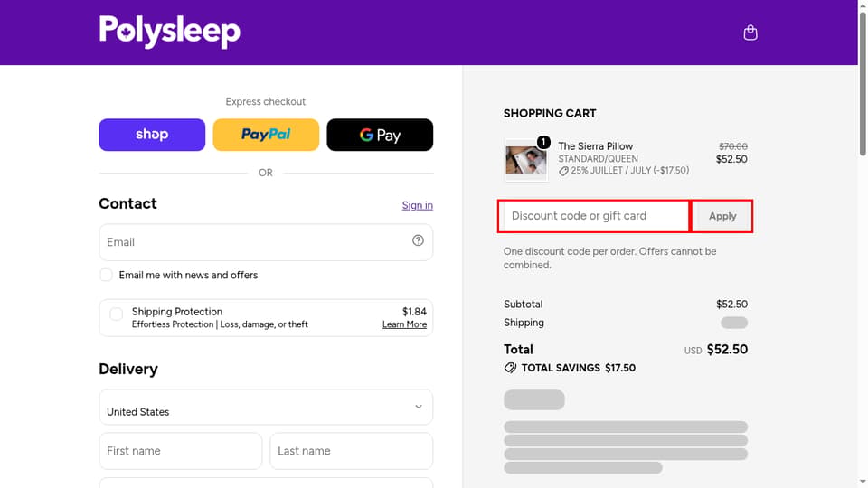Focus the Discount code or gift card field
Screen dimensions: 868x488
594,216
